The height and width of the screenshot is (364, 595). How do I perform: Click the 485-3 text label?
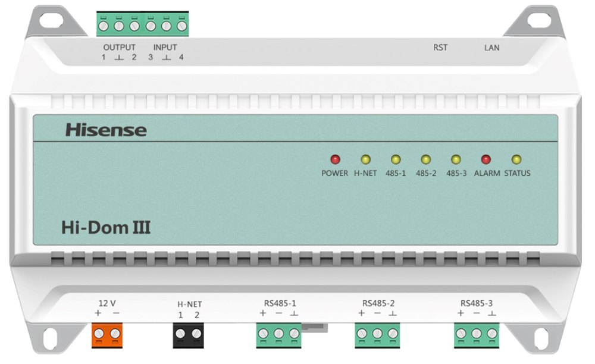click(456, 173)
